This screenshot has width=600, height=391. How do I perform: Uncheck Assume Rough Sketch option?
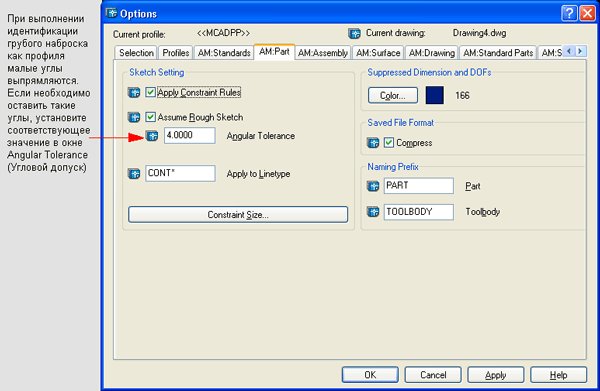tap(150, 117)
